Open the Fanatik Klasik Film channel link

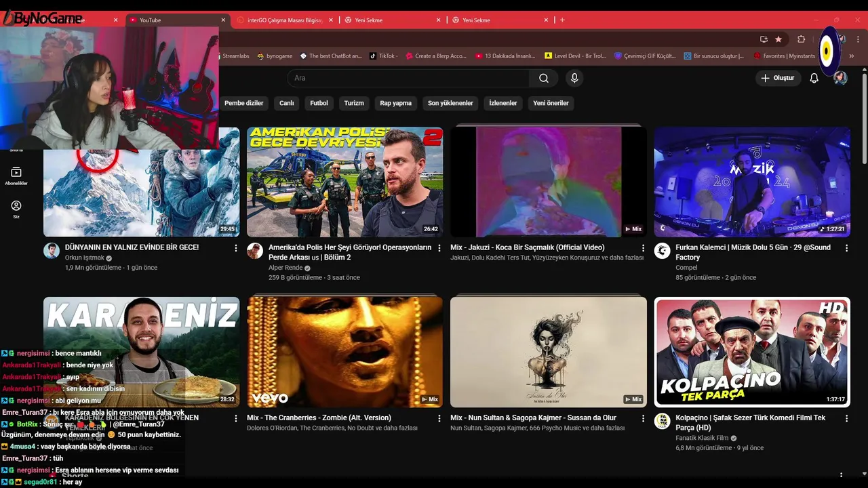click(x=702, y=438)
